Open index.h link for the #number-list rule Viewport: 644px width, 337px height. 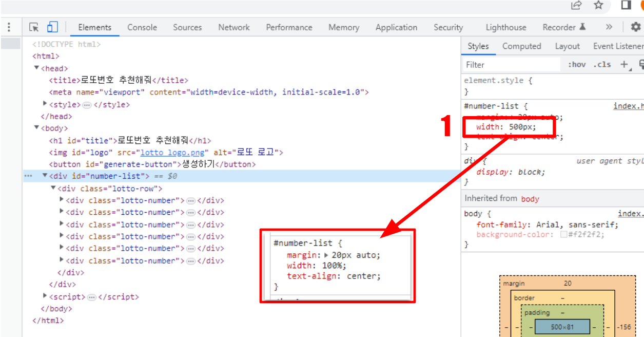[629, 106]
